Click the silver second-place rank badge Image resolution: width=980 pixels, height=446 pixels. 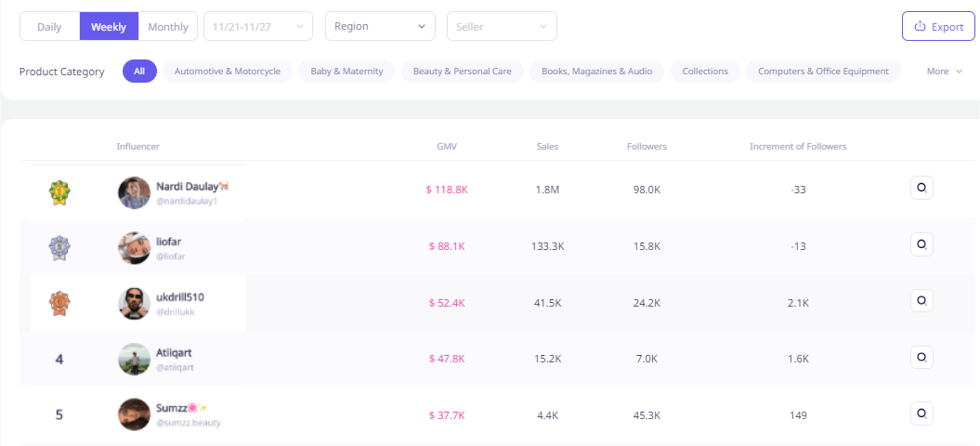click(59, 247)
